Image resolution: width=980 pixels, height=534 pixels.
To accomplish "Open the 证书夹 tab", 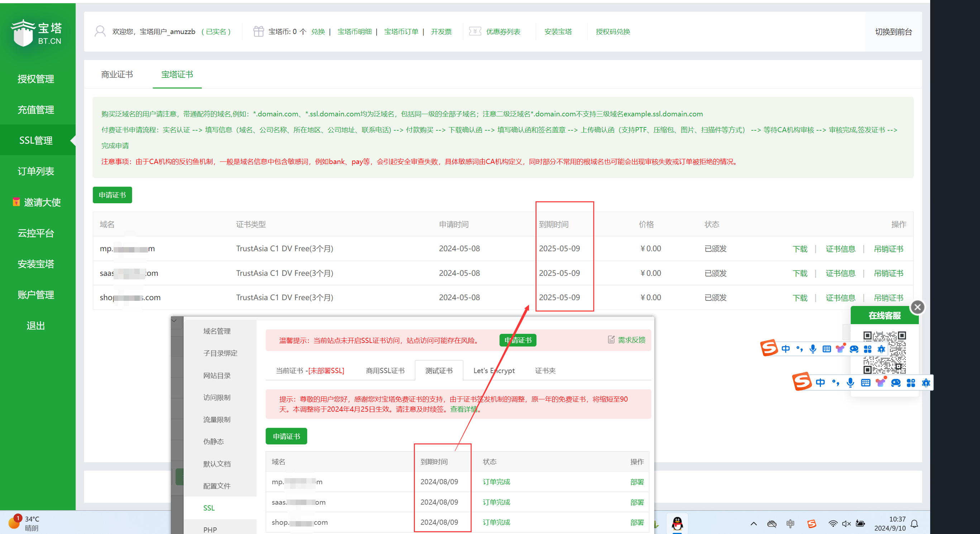I will (545, 370).
